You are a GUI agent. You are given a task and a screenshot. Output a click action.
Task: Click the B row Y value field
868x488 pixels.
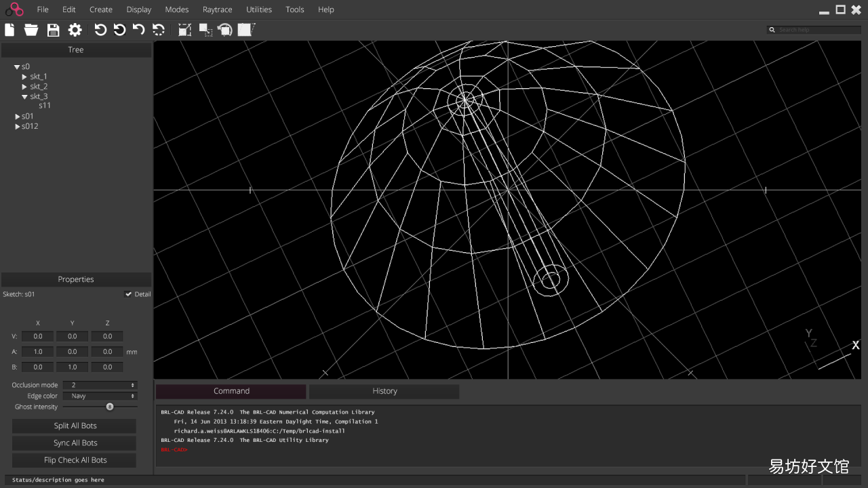(x=73, y=367)
